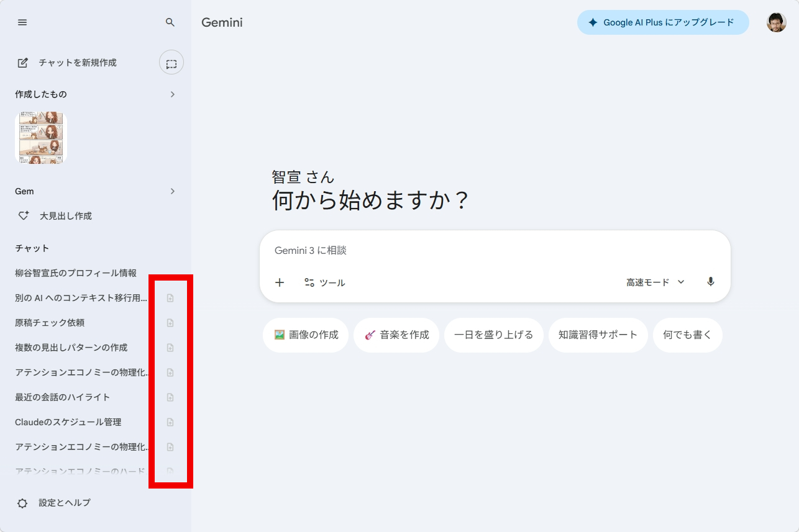Select the 音楽を作成 suggestion chip
799x532 pixels.
396,335
